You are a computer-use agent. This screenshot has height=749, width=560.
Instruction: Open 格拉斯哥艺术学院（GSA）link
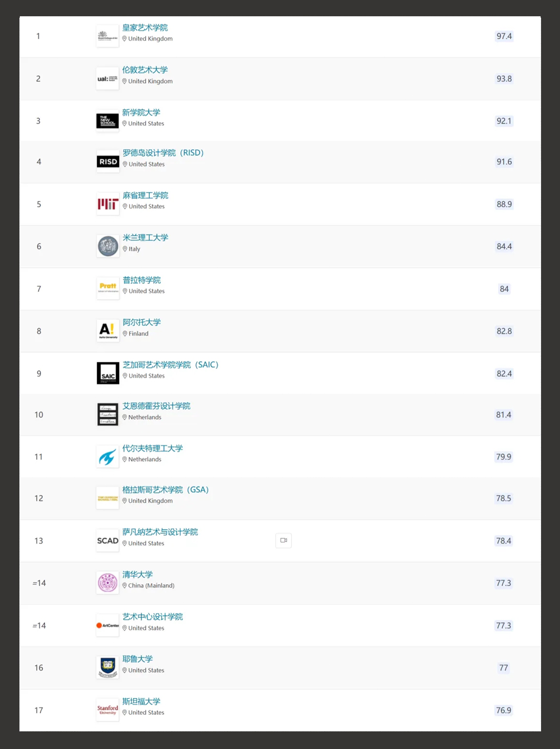coord(165,490)
